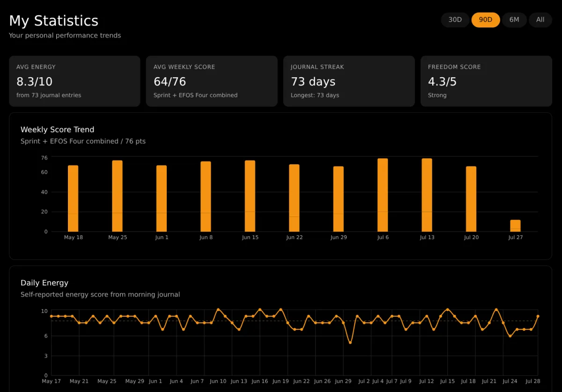562x392 pixels.
Task: Click the Jul 6 weekly bar
Action: (x=383, y=195)
